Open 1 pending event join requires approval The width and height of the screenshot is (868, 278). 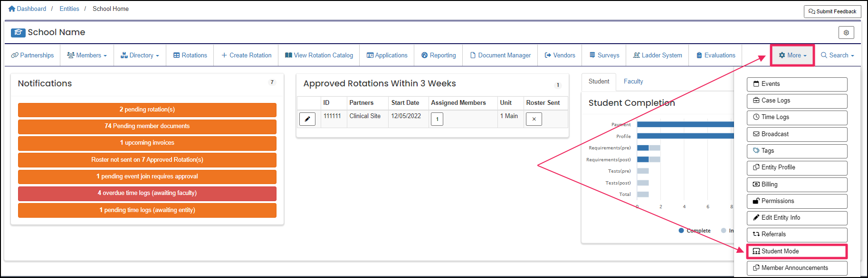pyautogui.click(x=147, y=176)
